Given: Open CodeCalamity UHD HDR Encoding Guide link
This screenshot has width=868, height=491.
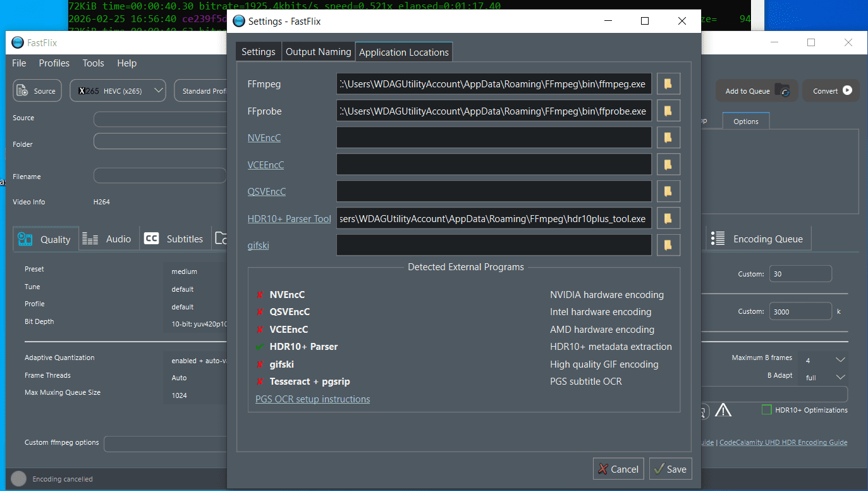Looking at the screenshot, I should [x=783, y=442].
